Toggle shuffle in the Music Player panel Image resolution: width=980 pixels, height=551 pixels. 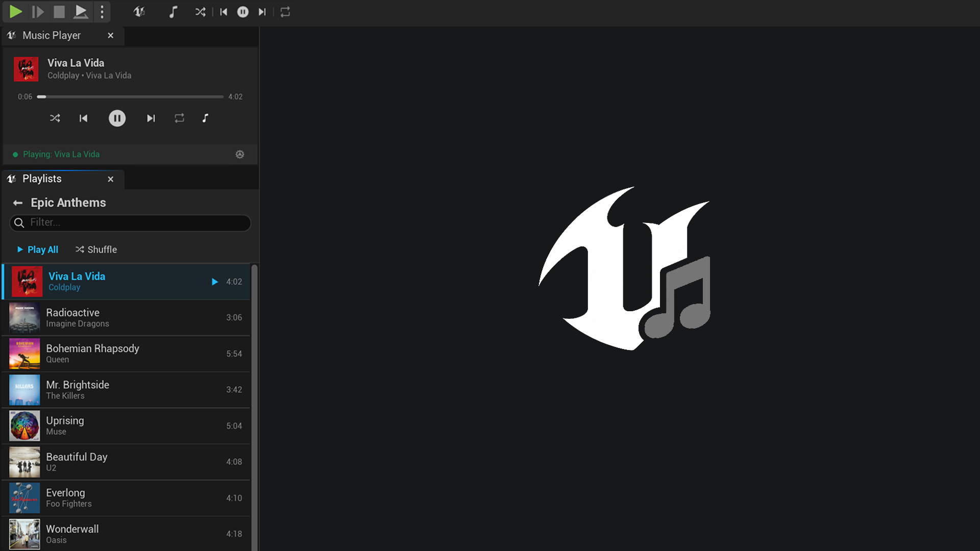click(x=55, y=118)
